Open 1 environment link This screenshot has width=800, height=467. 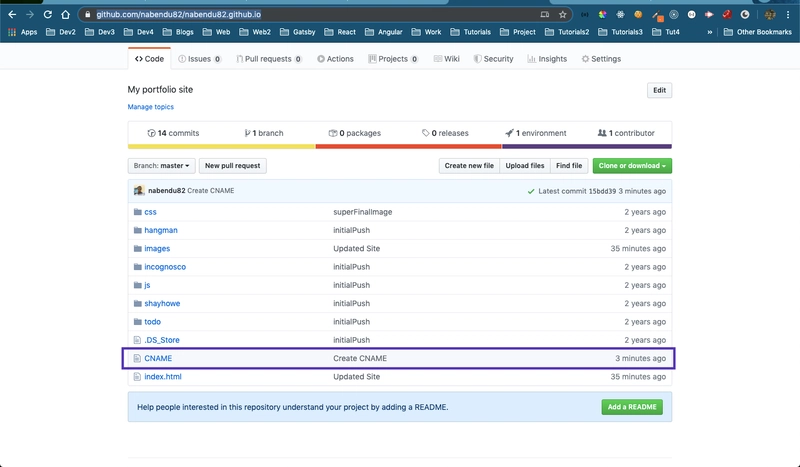536,133
